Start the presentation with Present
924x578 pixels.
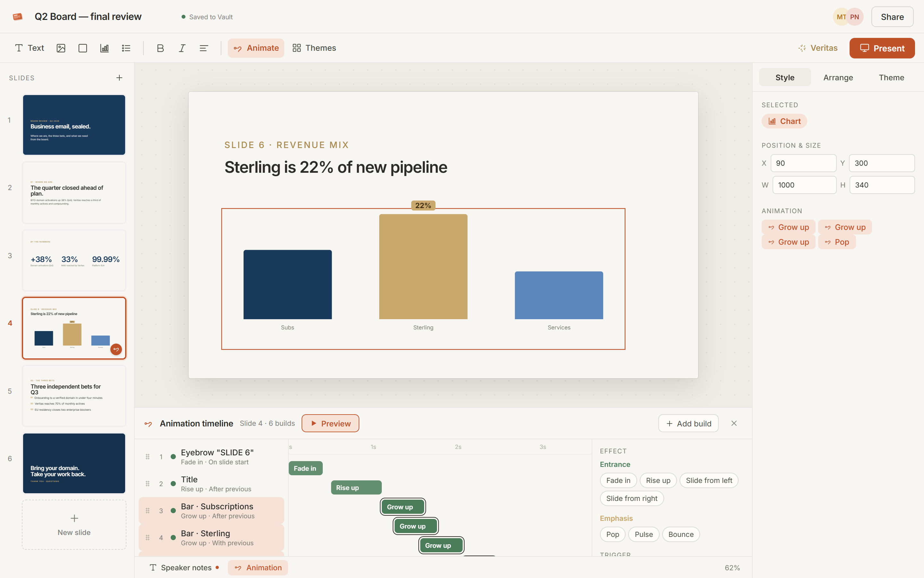(x=882, y=48)
